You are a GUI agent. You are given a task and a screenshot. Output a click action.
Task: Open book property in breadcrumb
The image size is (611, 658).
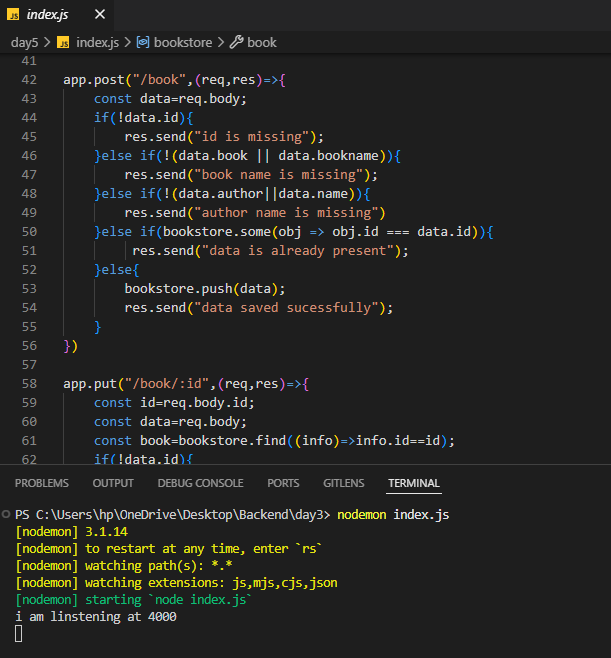(x=262, y=42)
